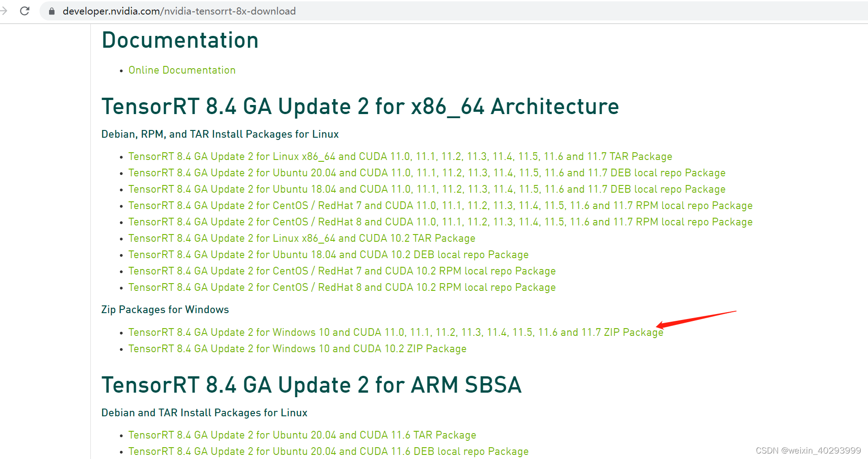The image size is (868, 459).
Task: Open Linux x86_64 CUDA 11.x TAR Package link
Action: pyautogui.click(x=400, y=156)
